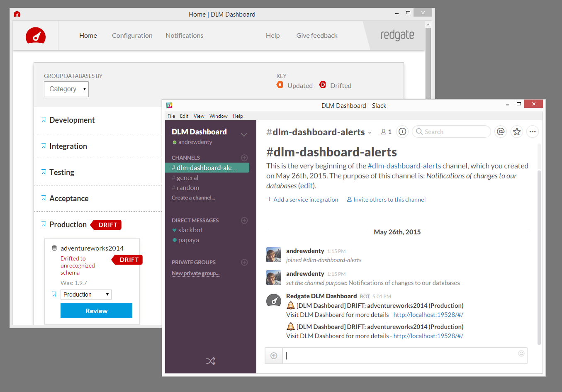Viewport: 562px width, 392px height.
Task: Click the bookmark icon beside Acceptance
Action: [x=44, y=198]
